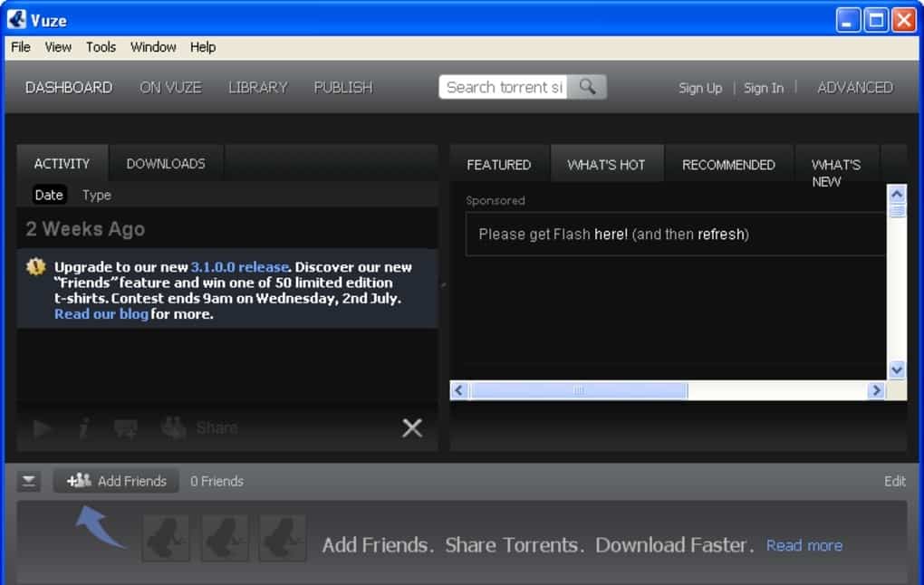The image size is (924, 585).
Task: Sort activity by Type
Action: coord(96,195)
